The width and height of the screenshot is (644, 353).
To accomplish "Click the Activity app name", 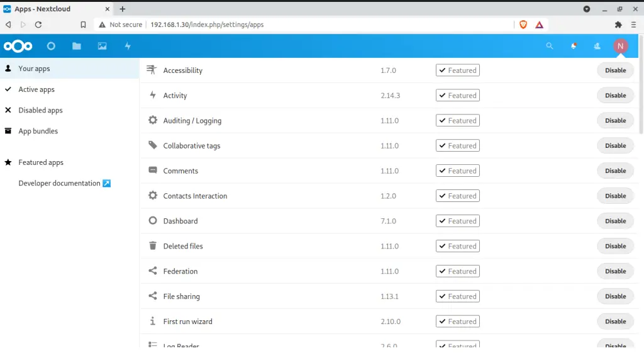I will 175,96.
